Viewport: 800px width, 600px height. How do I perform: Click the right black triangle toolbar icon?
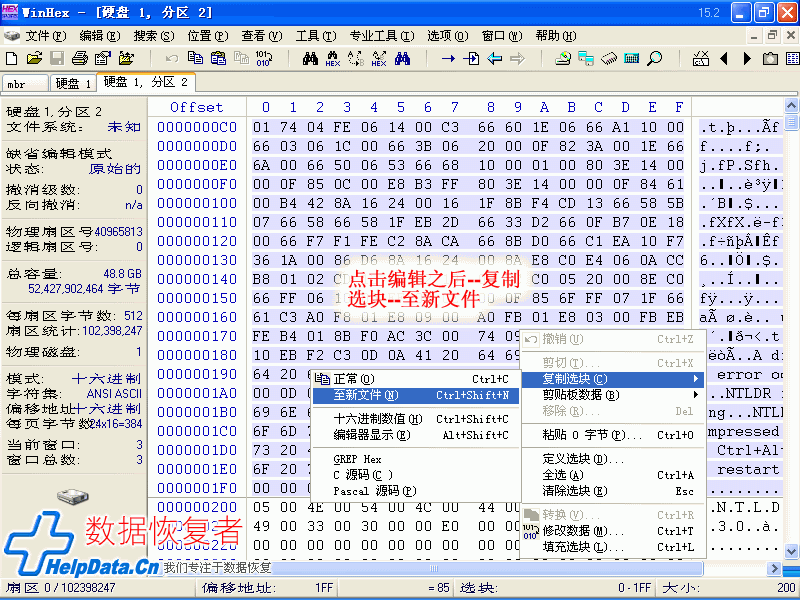(x=747, y=59)
